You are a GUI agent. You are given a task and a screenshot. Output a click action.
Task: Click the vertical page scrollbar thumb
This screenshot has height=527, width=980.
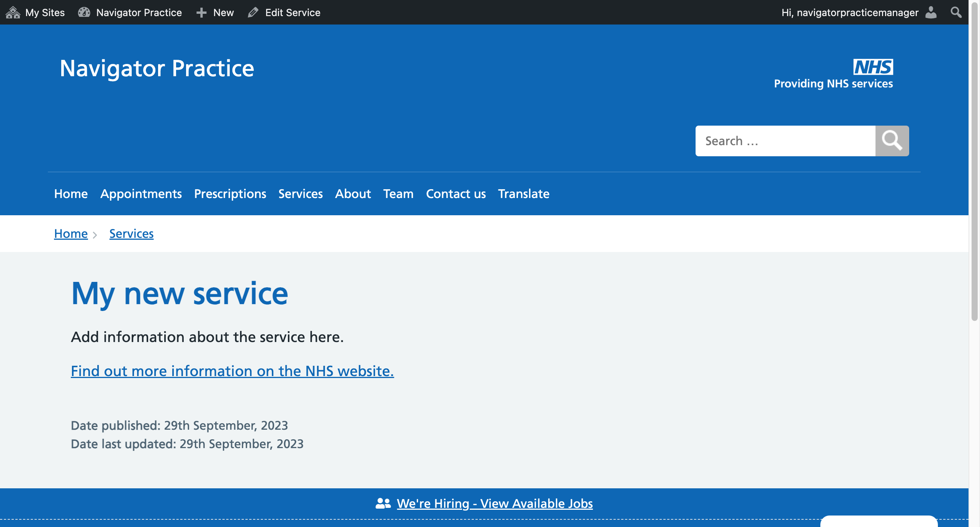pos(974,161)
